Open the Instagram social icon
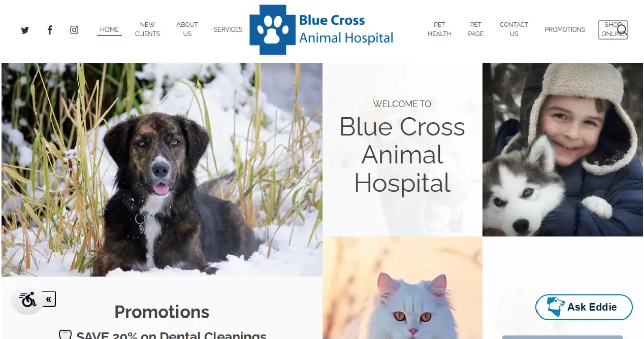This screenshot has height=339, width=644. [x=74, y=30]
